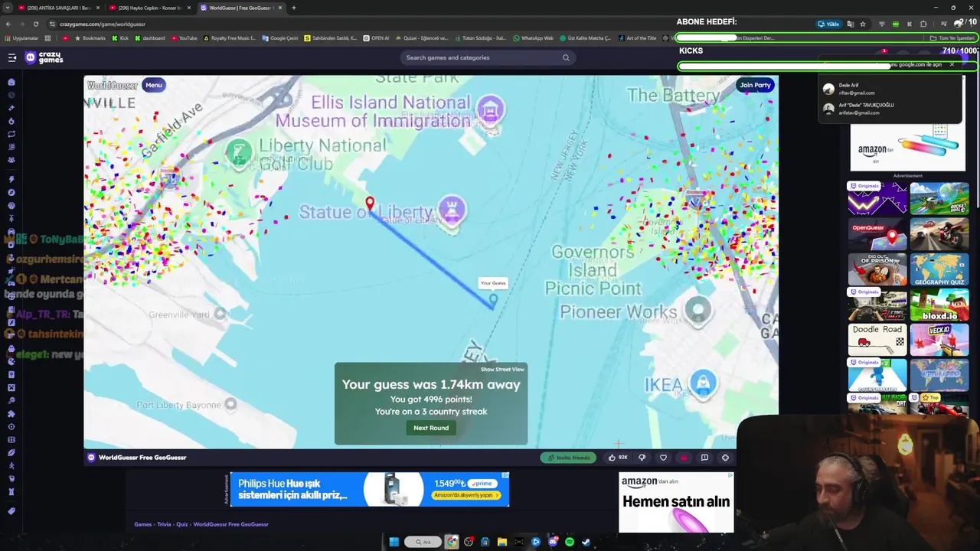This screenshot has width=980, height=551.
Task: Click the Yükle install button in address bar
Action: 829,24
